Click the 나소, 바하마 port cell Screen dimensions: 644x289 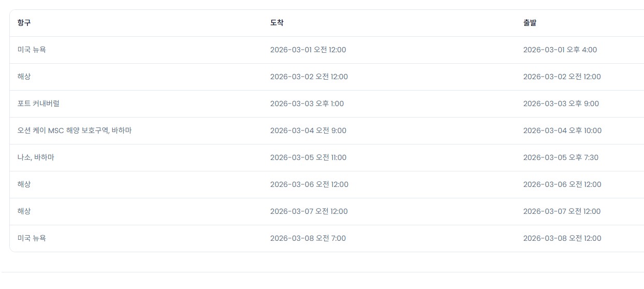36,157
